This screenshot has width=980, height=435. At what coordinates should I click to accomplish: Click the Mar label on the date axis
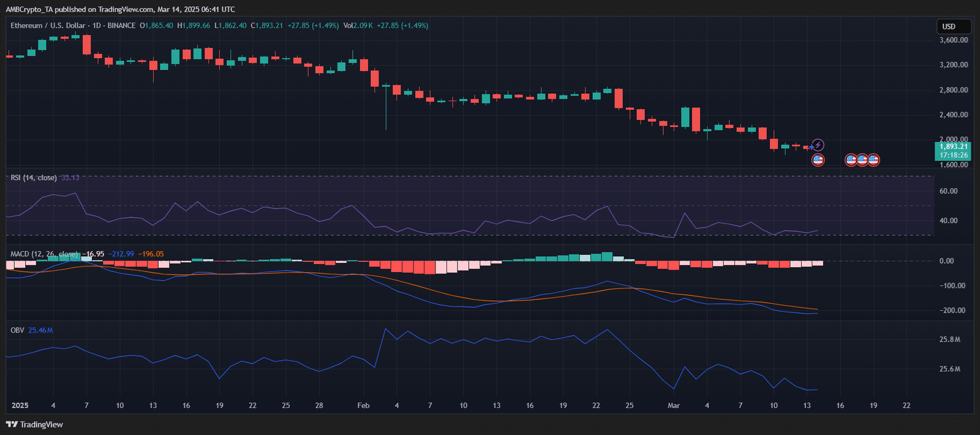tap(674, 406)
